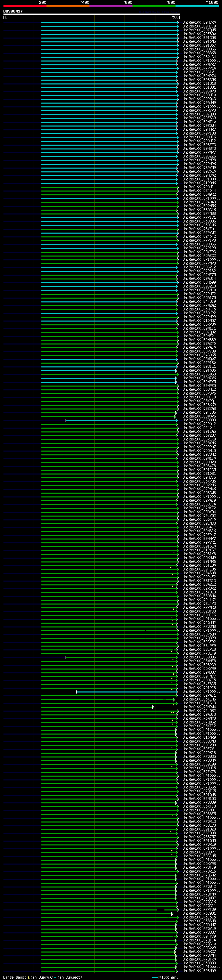The height and width of the screenshot is (980, 222).
Task: Open hit UniRef100_B9IG56
Action: 199,38
